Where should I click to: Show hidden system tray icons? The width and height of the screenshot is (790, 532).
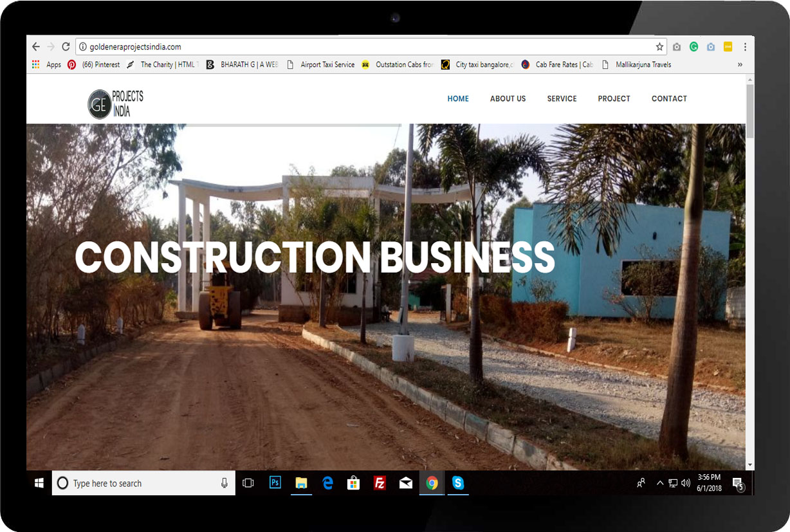[659, 483]
